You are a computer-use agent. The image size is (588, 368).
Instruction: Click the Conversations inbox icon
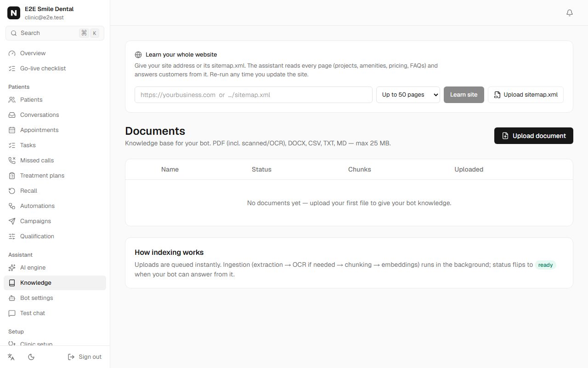coord(12,115)
